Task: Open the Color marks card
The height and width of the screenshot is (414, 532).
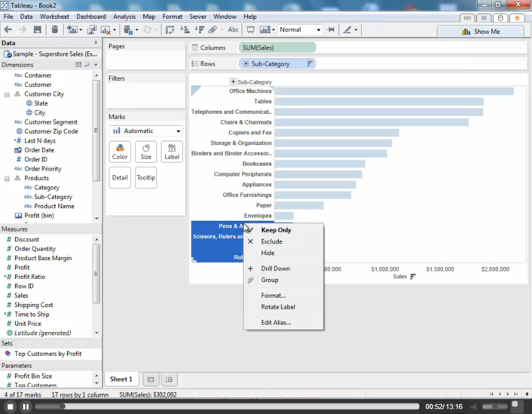Action: (x=120, y=151)
